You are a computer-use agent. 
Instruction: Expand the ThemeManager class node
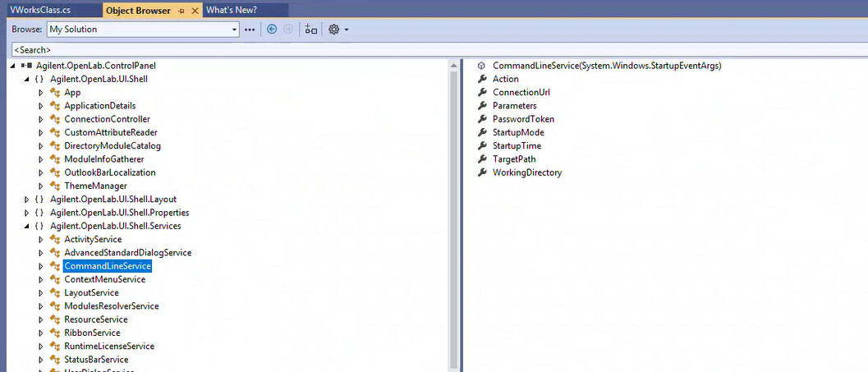pos(40,186)
